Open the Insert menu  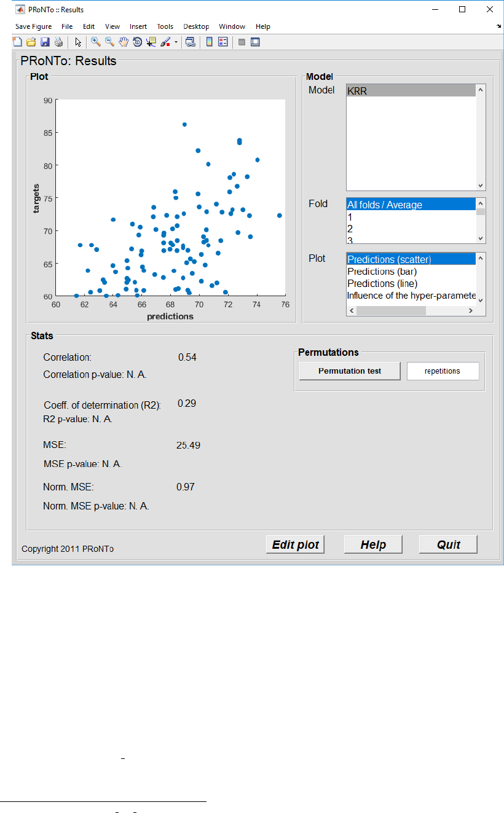[138, 26]
